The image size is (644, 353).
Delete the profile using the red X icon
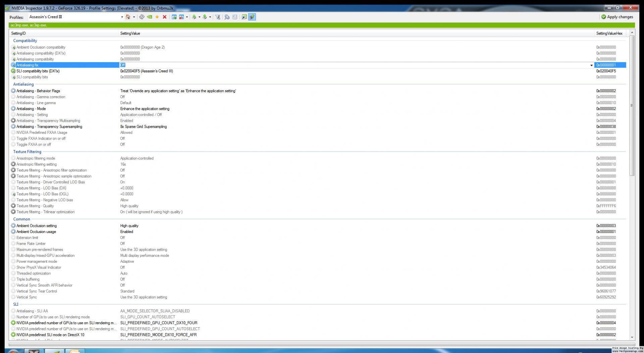click(x=165, y=17)
